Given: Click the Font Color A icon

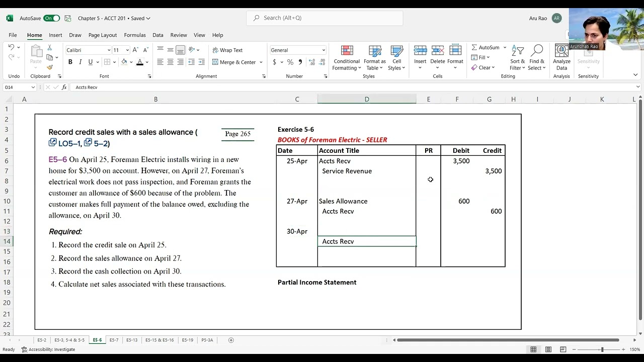Looking at the screenshot, I should pos(140,62).
